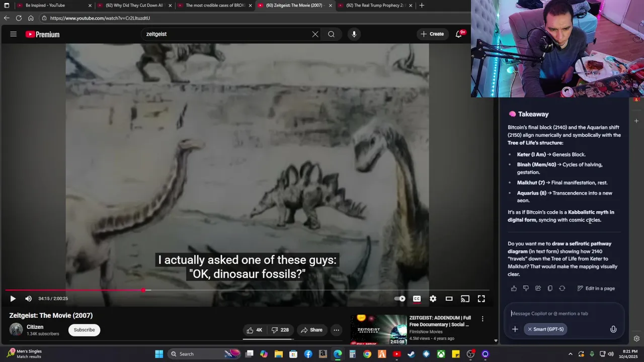
Task: Switch to Why Did They Cut Down tab
Action: click(134, 6)
